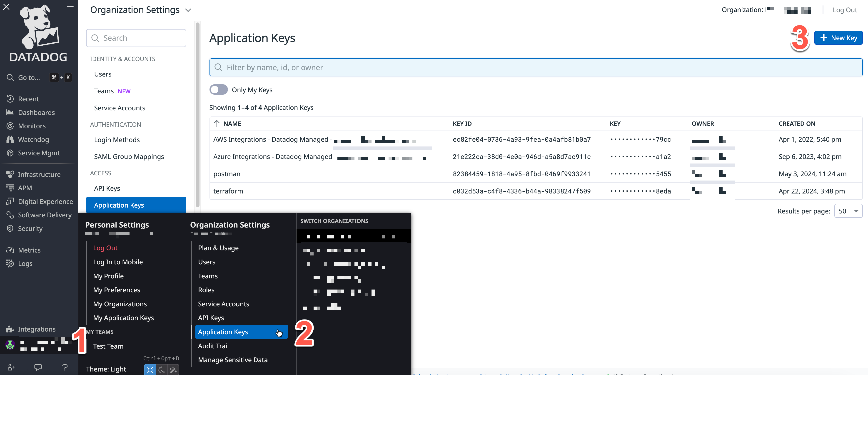Click the Filter by name, id, or owner field
This screenshot has width=868, height=436.
click(x=536, y=67)
